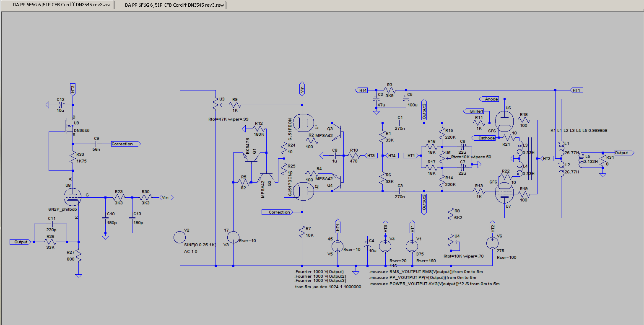Click capacitor C11 220p
644x325 pixels.
point(52,224)
